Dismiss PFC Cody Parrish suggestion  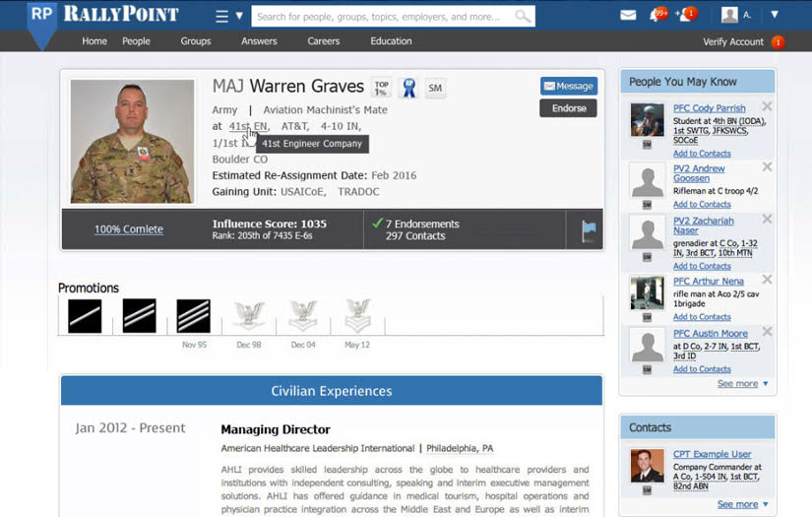(767, 106)
